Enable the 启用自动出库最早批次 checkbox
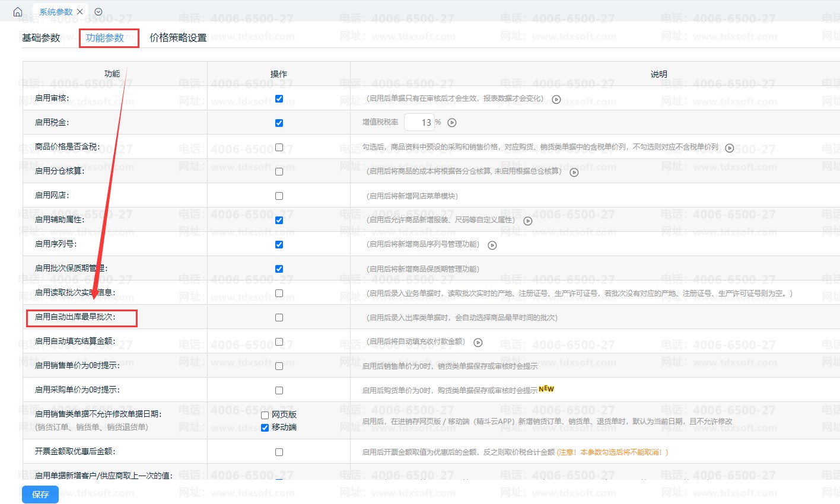This screenshot has height=504, width=840. coord(279,318)
